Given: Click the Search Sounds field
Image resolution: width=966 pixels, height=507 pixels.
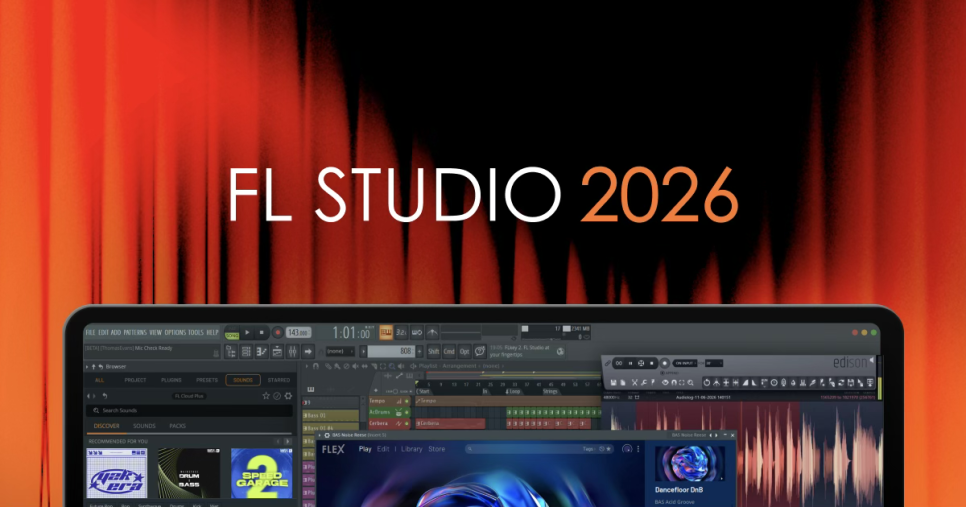Looking at the screenshot, I should [x=189, y=411].
